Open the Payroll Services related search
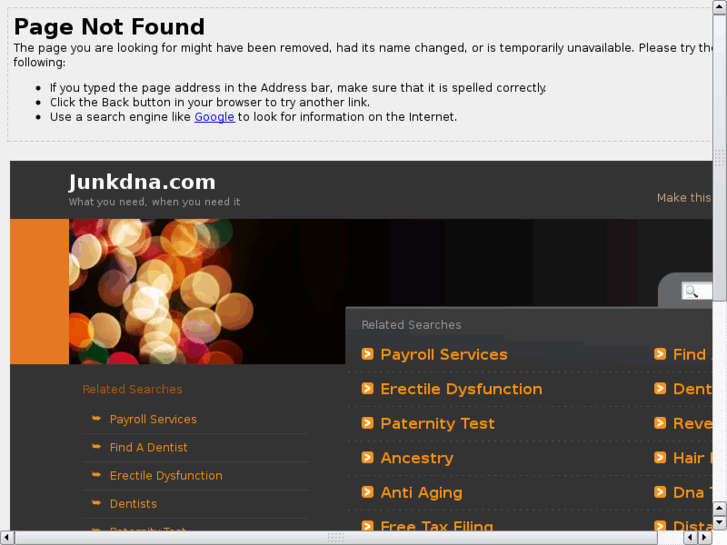This screenshot has width=727, height=545. pyautogui.click(x=444, y=354)
